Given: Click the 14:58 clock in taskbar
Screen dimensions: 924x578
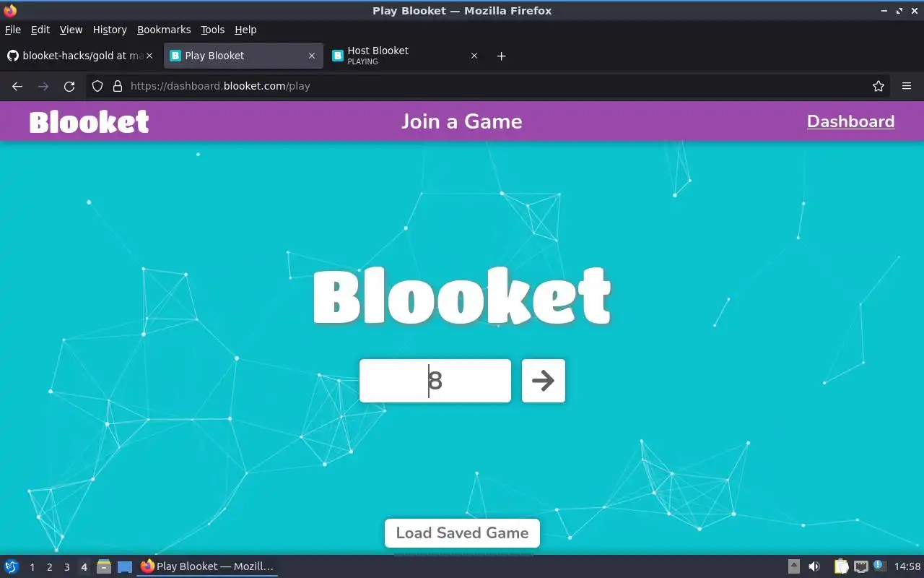Looking at the screenshot, I should point(907,566).
